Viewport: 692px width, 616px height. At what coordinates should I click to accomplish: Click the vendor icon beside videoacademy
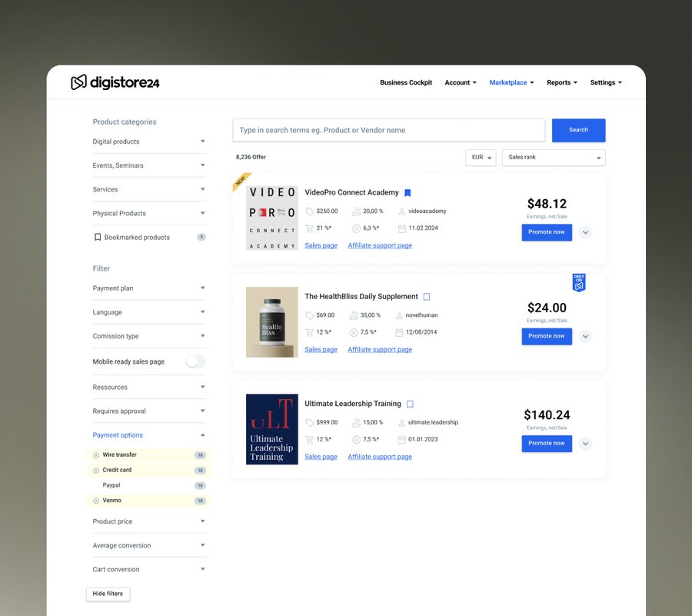[x=401, y=211]
